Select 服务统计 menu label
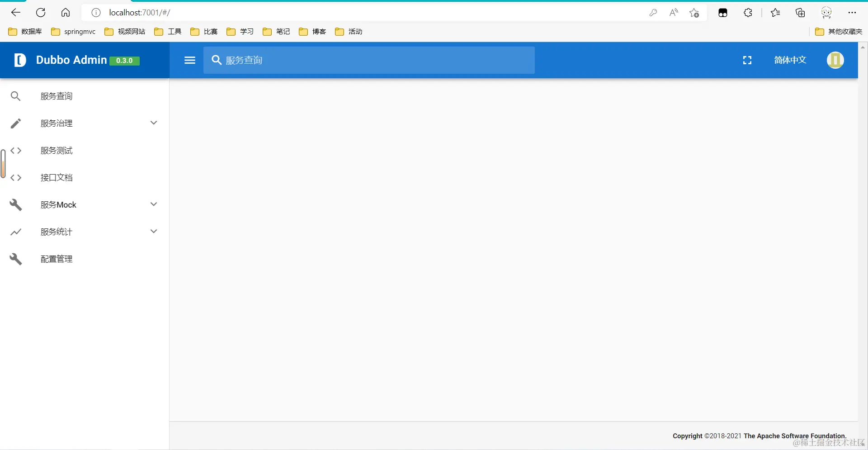The image size is (868, 450). (x=57, y=232)
